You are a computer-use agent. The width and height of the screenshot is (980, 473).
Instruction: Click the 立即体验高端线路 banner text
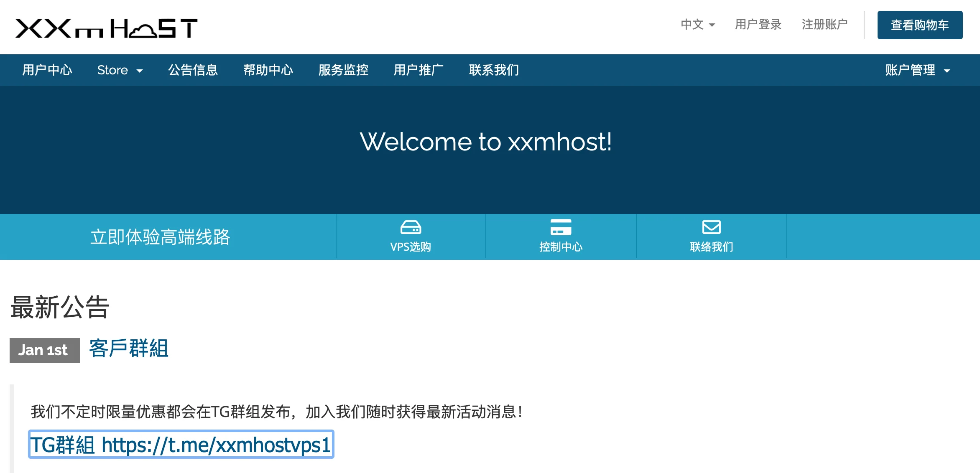pyautogui.click(x=160, y=237)
